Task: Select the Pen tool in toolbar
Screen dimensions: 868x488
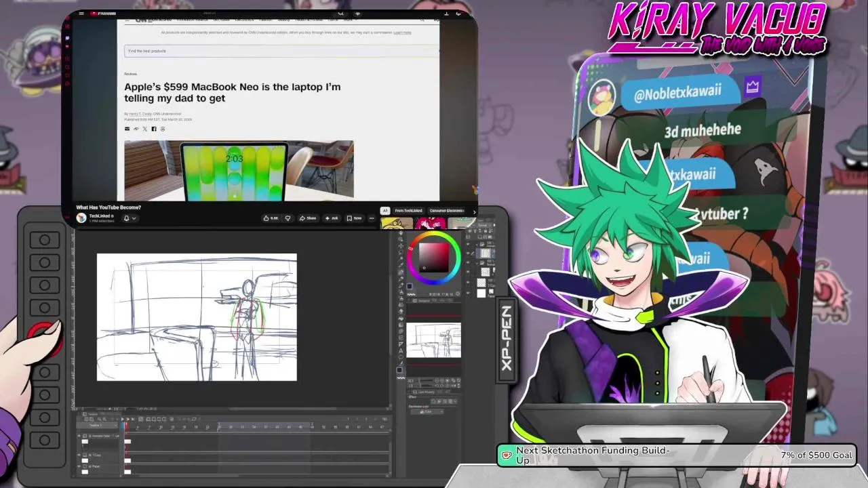Action: [401, 279]
